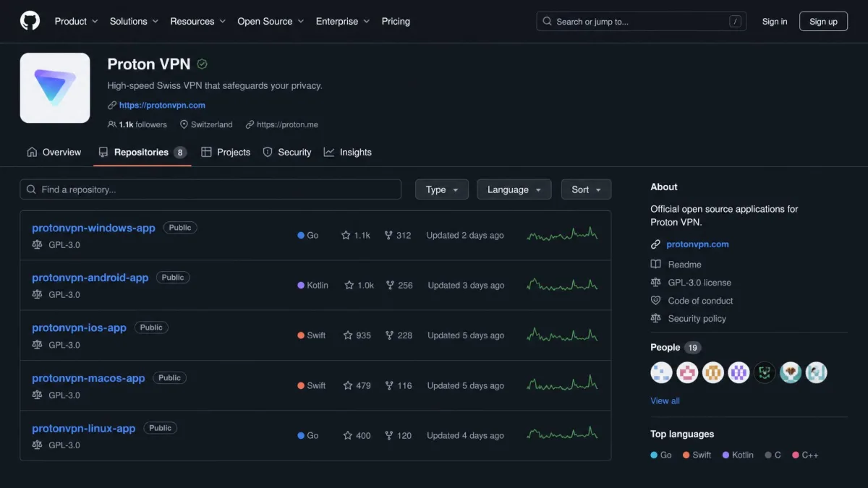The image size is (868, 488).
Task: Click fork icon for protonvpn-linux-app
Action: (389, 436)
